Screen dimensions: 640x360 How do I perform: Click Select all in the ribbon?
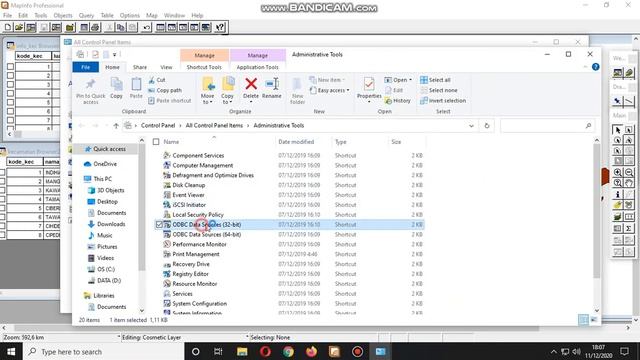[435, 80]
